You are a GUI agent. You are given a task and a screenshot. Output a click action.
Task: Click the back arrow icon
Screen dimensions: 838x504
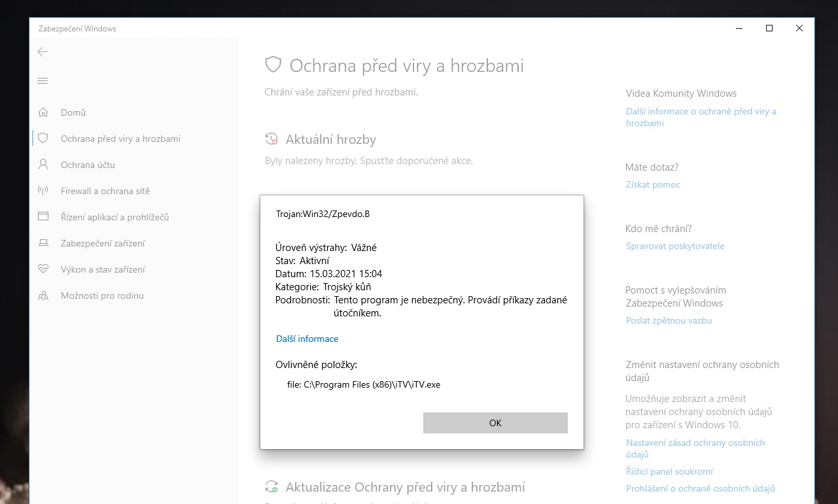tap(43, 52)
